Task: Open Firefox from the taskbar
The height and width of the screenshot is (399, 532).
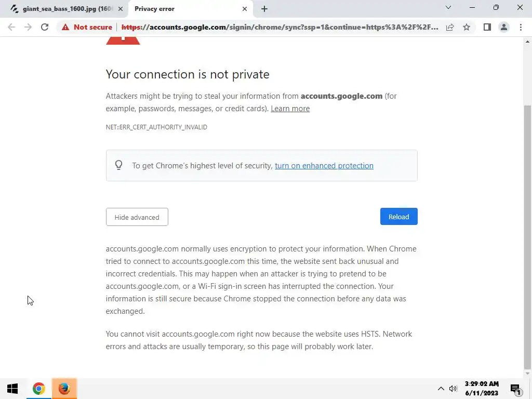Action: coord(64,388)
